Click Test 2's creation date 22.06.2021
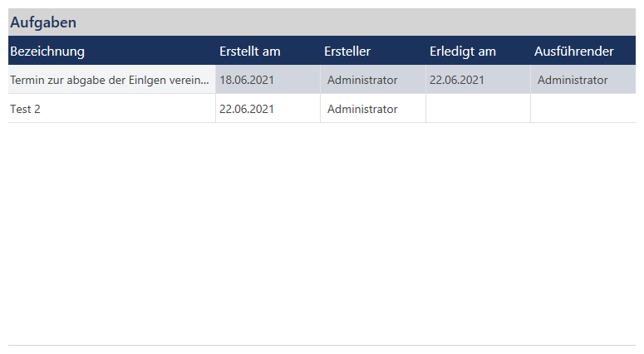Screen dimensions: 644x354 246,109
